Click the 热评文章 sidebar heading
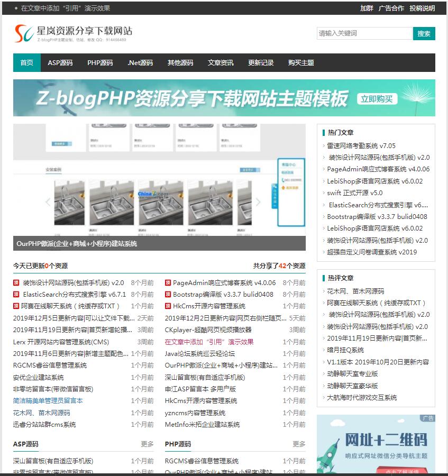Screen dimensions: 448x476 (341, 278)
